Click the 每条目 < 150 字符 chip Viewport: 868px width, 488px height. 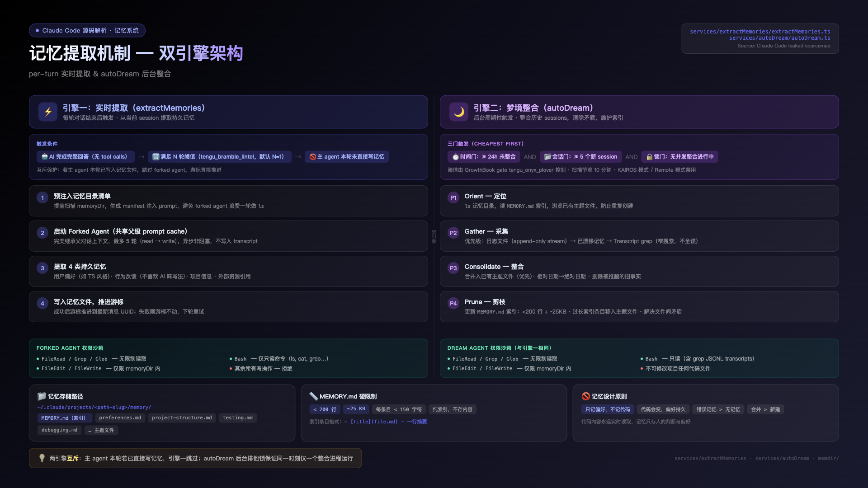point(399,409)
